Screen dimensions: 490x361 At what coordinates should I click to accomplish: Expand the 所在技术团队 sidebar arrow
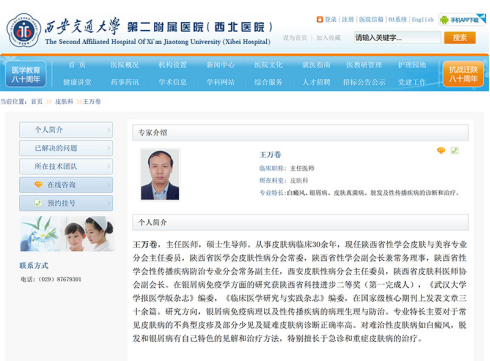109,166
